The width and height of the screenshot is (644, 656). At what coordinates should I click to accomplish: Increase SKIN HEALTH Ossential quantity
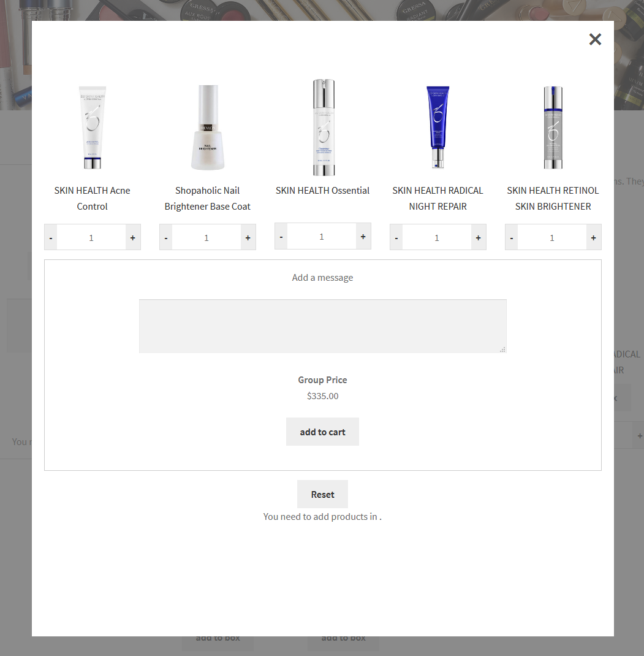click(363, 237)
